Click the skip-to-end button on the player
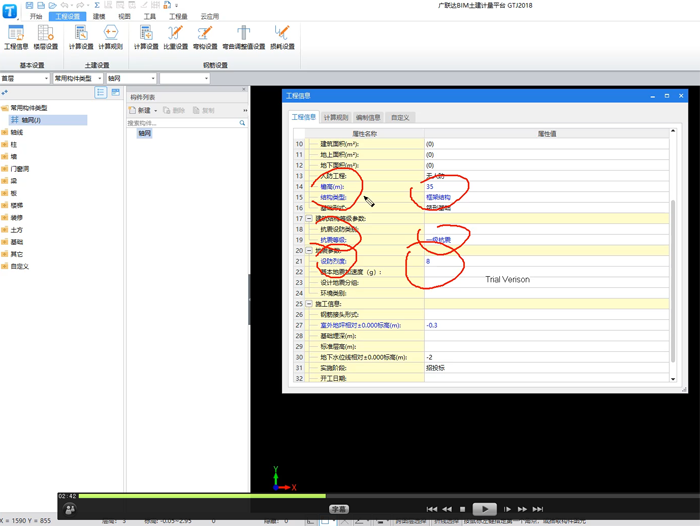This screenshot has width=700, height=526. 538,509
